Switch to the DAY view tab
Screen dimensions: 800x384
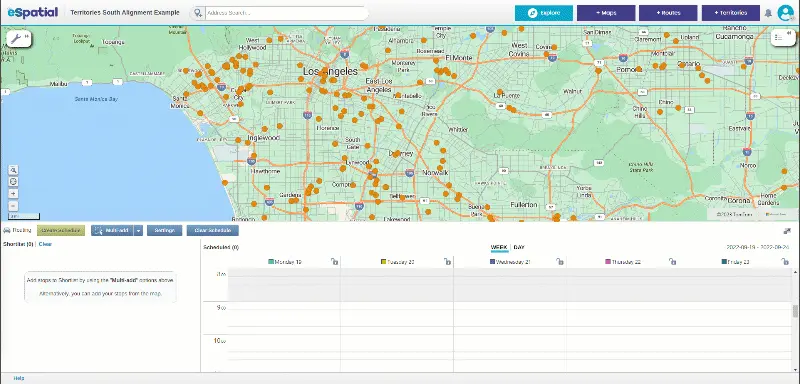pyautogui.click(x=519, y=247)
